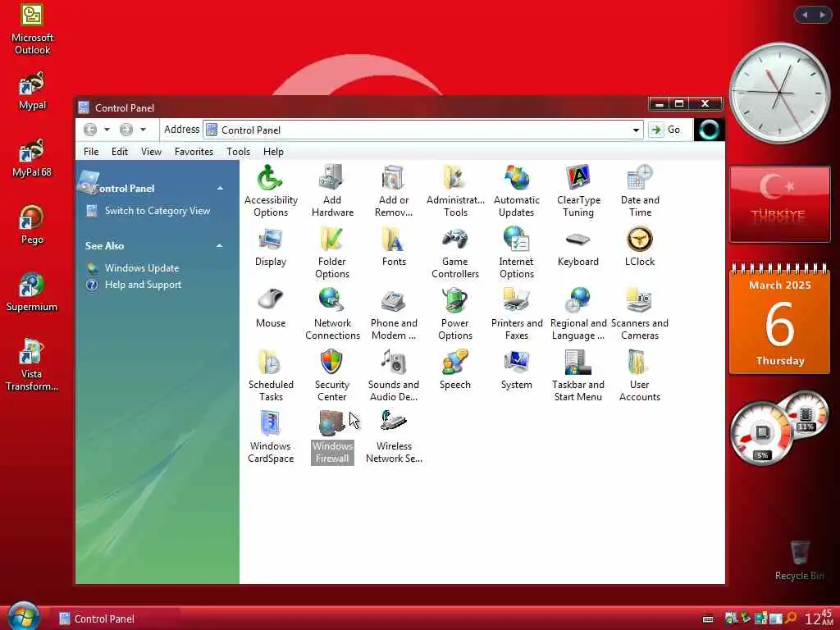The height and width of the screenshot is (630, 840).
Task: Open Accessibility Options applet
Action: click(x=271, y=190)
